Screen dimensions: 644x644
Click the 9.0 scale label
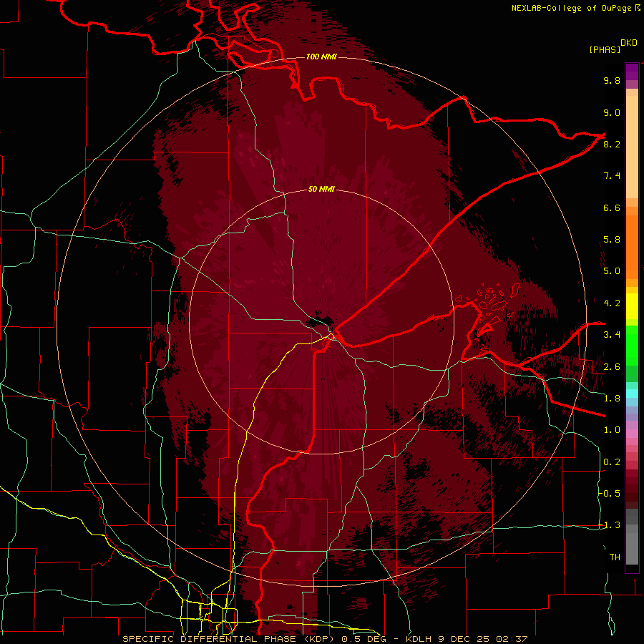point(612,112)
